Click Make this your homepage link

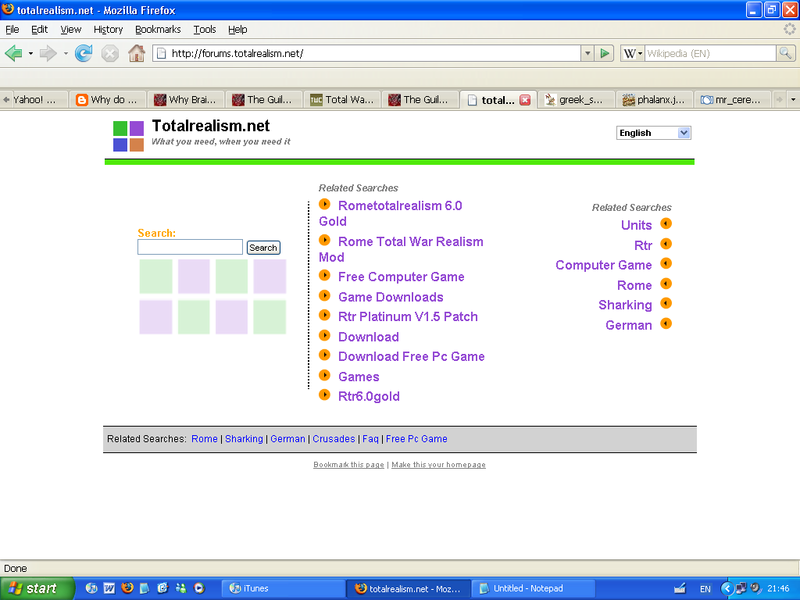point(438,465)
